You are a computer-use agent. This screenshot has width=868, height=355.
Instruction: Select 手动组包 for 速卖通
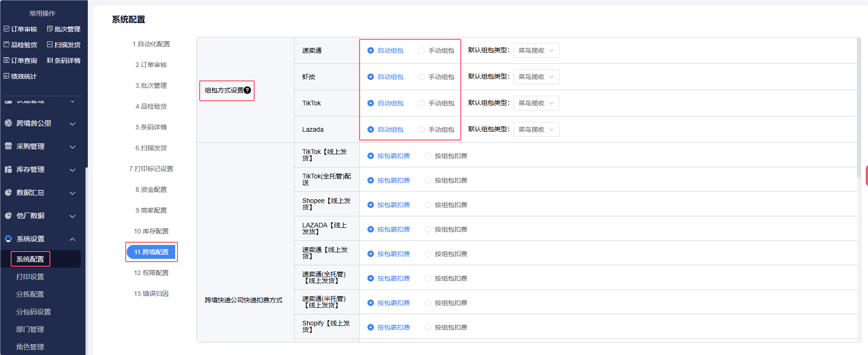[422, 50]
